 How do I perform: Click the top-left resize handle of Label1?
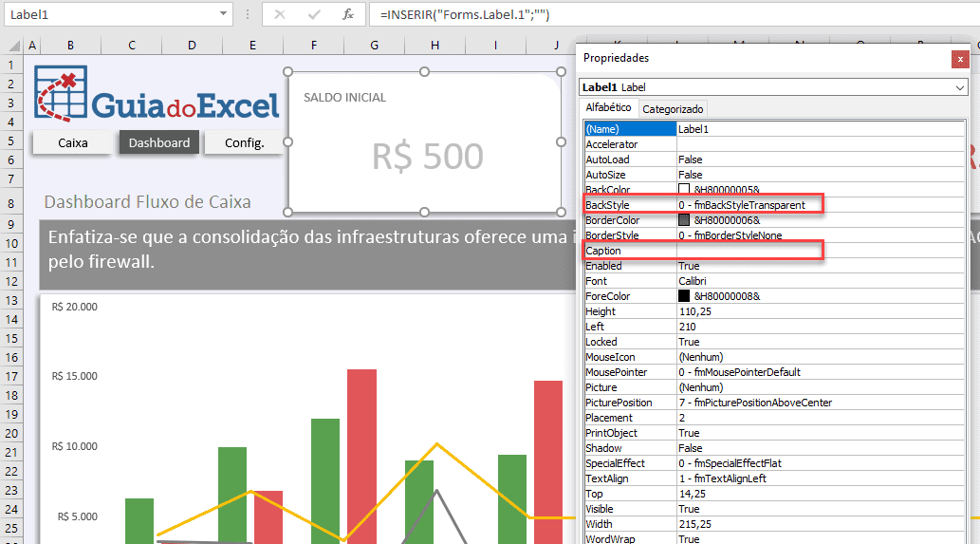click(x=288, y=72)
